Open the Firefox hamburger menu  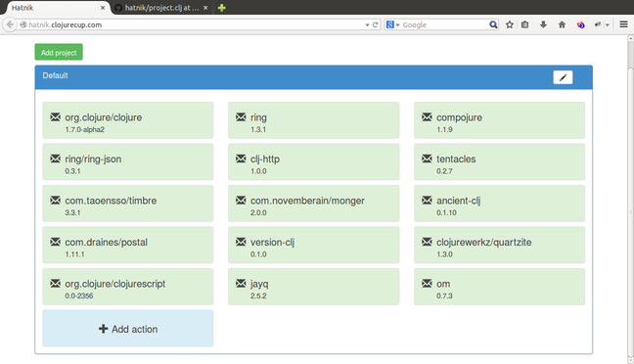click(623, 24)
